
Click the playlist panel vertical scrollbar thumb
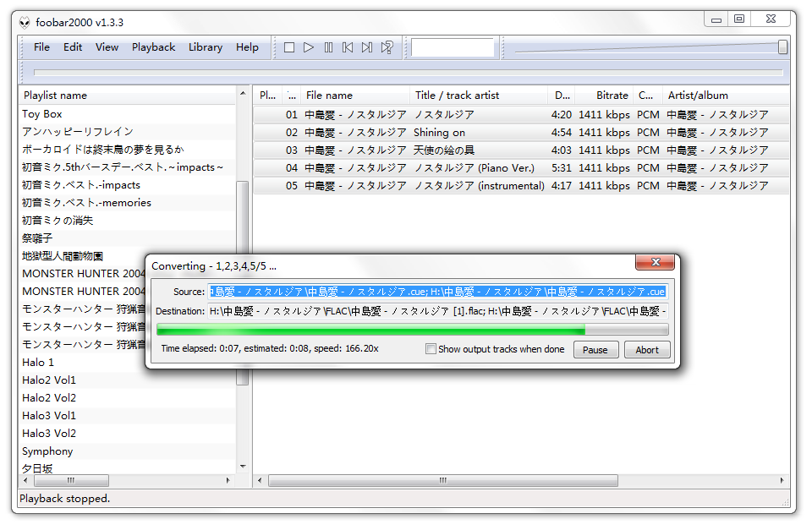coord(243,282)
